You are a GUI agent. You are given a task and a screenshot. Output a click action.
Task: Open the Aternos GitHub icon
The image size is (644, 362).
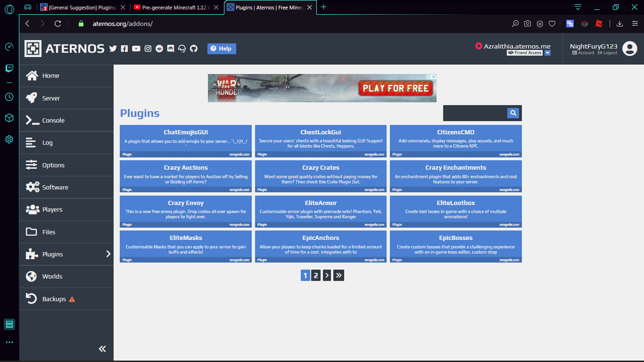pyautogui.click(x=194, y=49)
